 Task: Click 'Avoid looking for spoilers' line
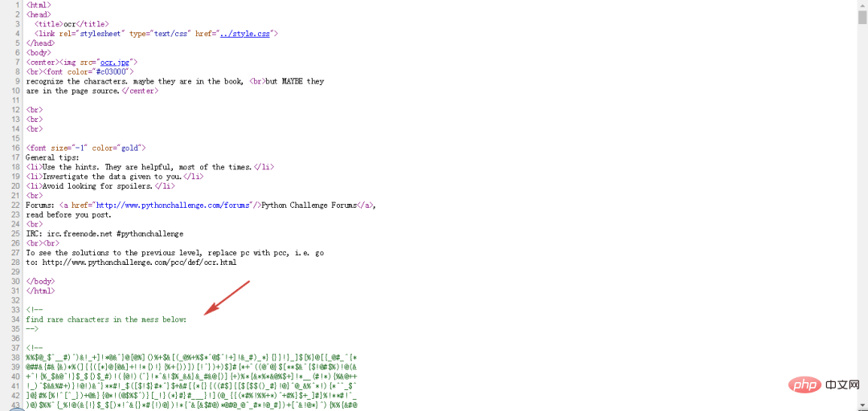[100, 186]
